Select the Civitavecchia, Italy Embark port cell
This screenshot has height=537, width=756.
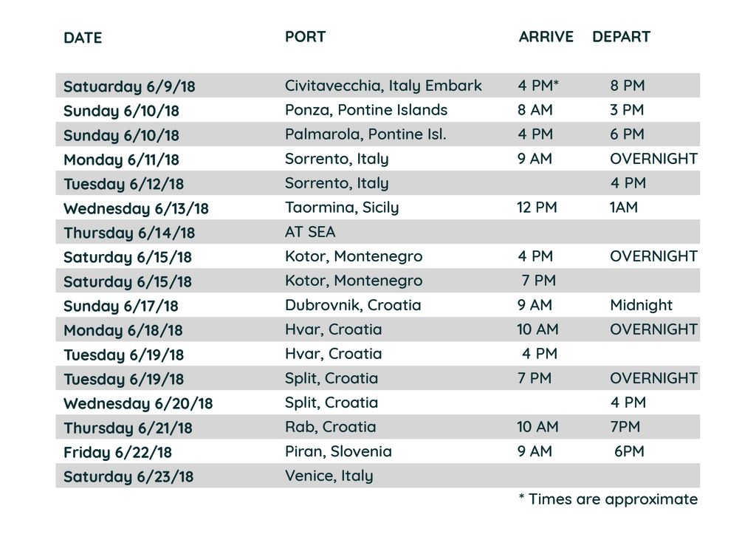tap(383, 86)
